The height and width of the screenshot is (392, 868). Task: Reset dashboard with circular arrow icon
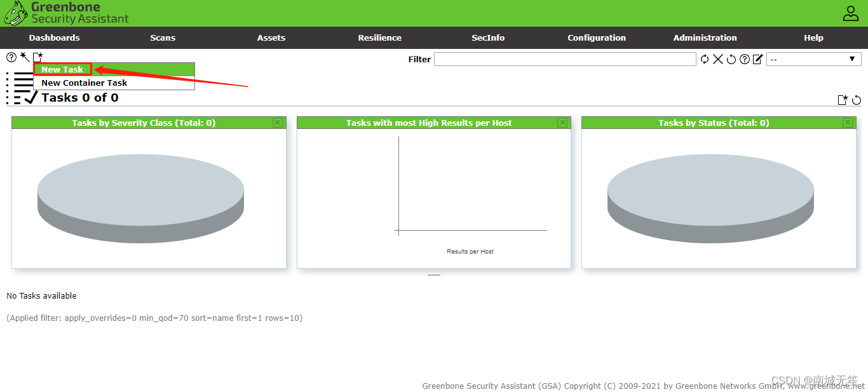tap(857, 100)
